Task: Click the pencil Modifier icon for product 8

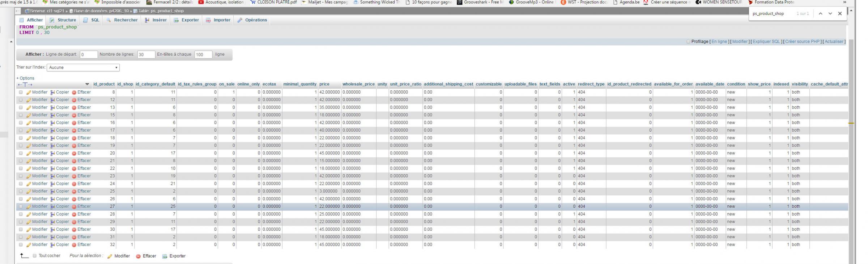Action: tap(29, 93)
